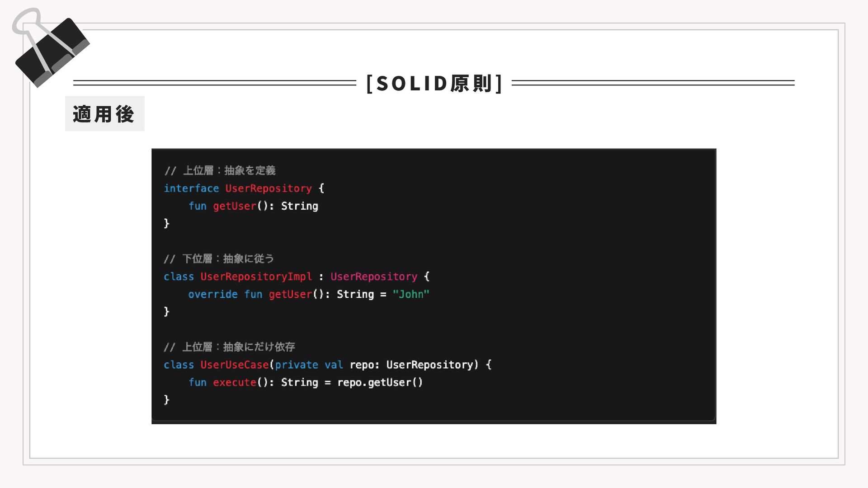Viewport: 868px width, 488px height.
Task: Select the 適用後 label box
Action: tap(104, 113)
